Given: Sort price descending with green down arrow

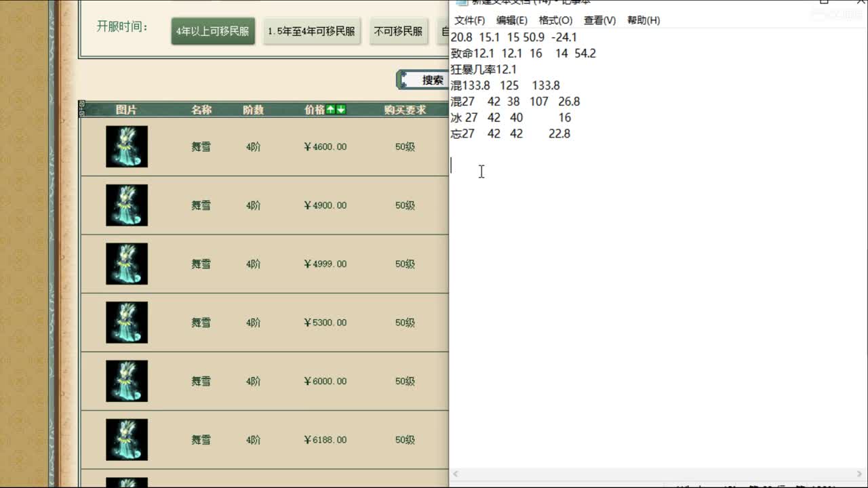Looking at the screenshot, I should click(341, 109).
